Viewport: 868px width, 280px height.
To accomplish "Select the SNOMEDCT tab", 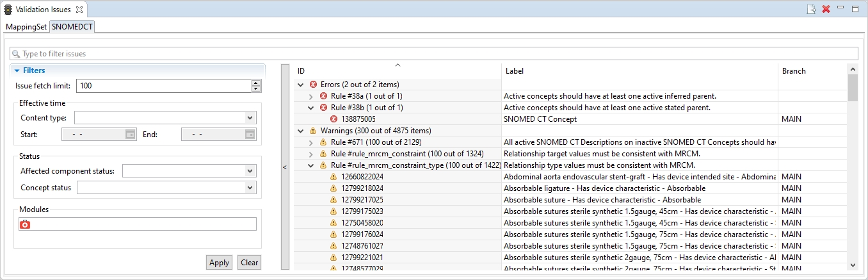I will click(x=72, y=27).
